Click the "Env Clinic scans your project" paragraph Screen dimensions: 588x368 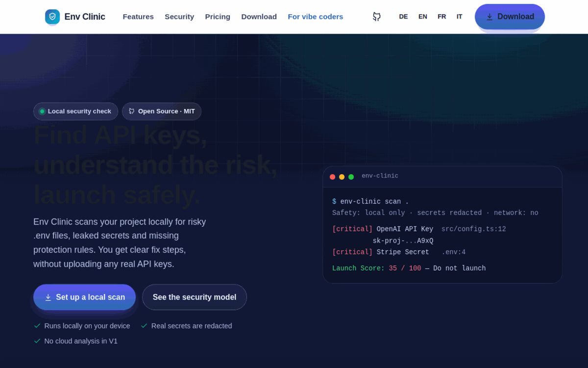tap(120, 243)
